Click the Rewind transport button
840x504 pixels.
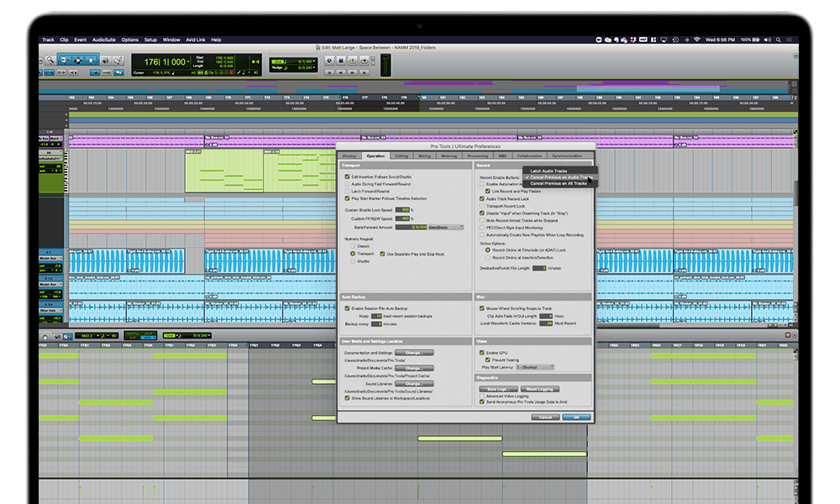341,71
